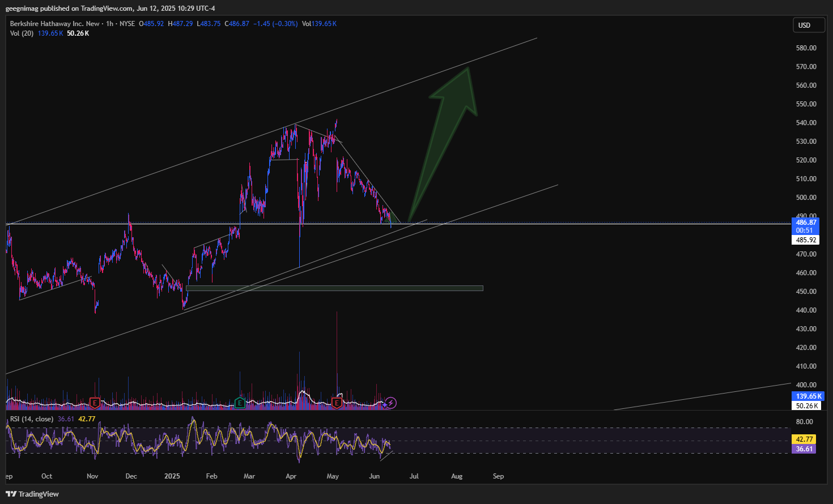Click the 2025 label on time axis
833x504 pixels.
coord(172,476)
